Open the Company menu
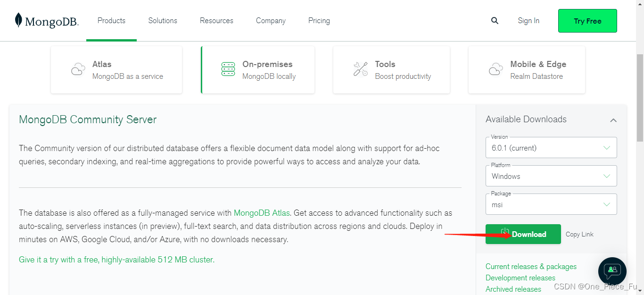The image size is (644, 295). [x=271, y=21]
